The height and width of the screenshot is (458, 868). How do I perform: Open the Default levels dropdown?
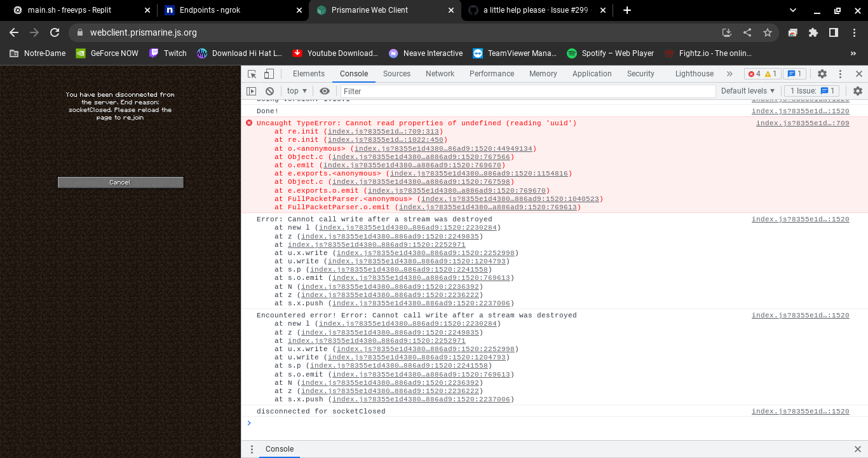click(747, 90)
